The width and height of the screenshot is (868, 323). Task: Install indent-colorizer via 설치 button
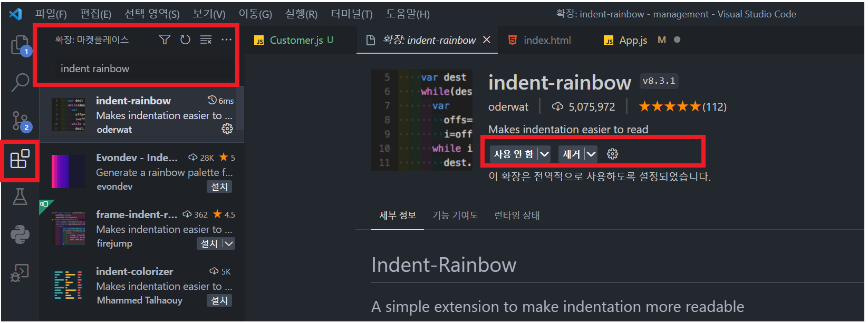219,300
